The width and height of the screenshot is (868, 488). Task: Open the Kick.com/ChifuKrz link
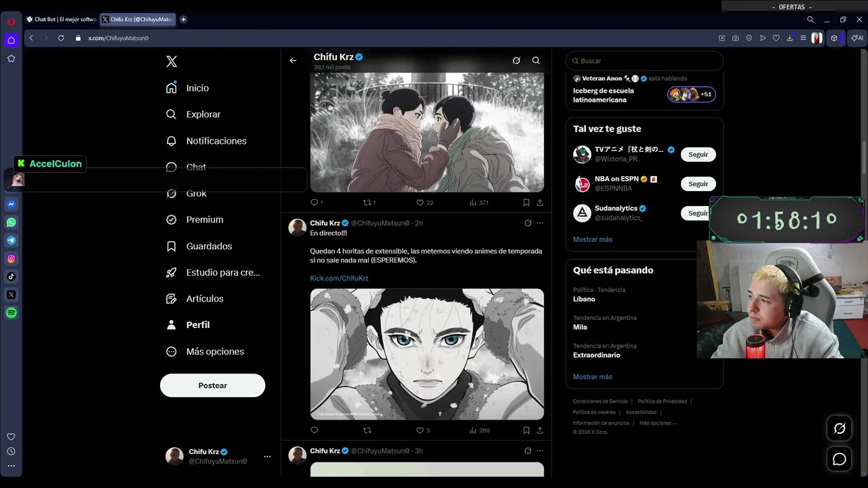pyautogui.click(x=339, y=278)
